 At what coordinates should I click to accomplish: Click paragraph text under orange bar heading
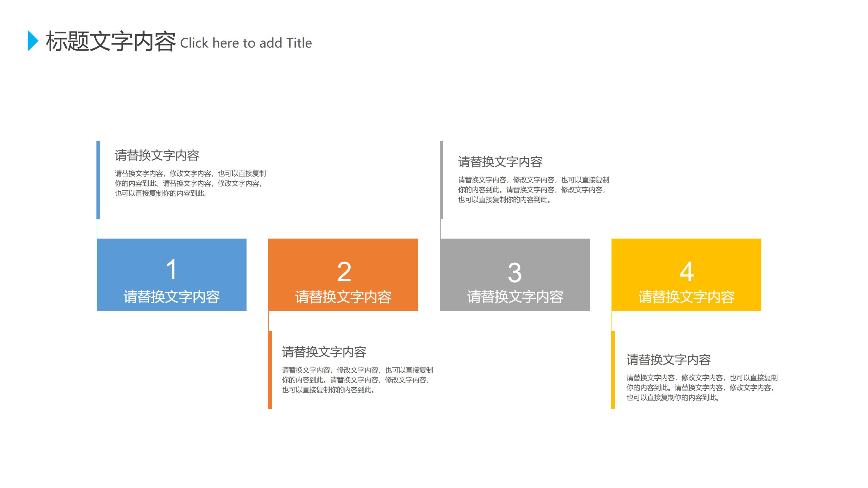point(357,380)
